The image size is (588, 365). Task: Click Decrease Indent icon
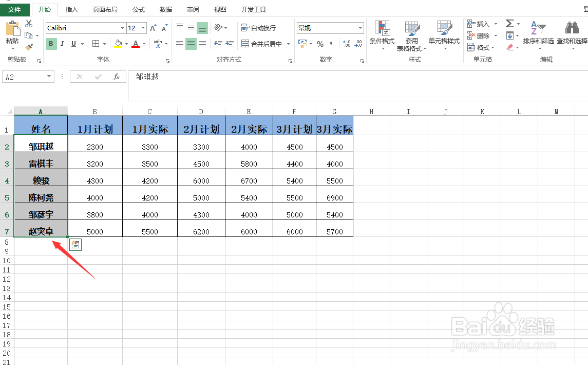coord(218,44)
